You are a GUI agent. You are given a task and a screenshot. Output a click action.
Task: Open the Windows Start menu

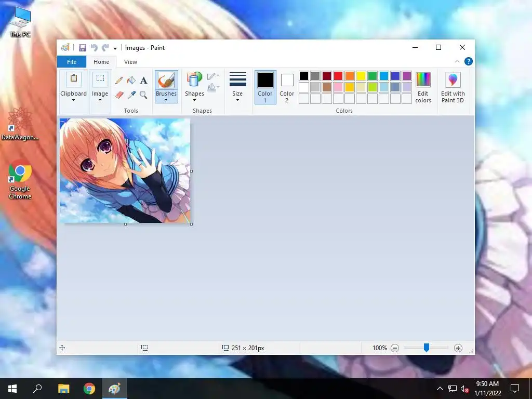(x=12, y=389)
